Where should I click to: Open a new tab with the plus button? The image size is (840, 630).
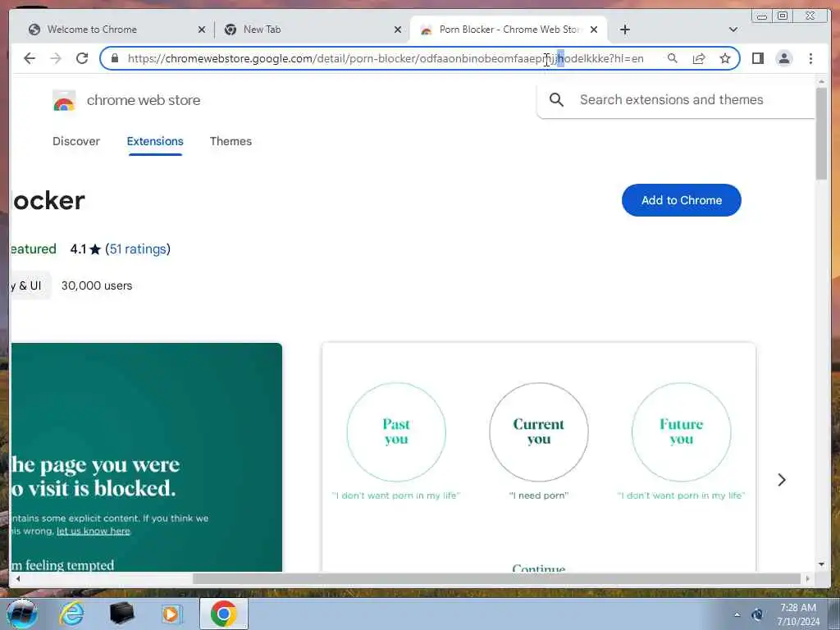click(x=624, y=30)
